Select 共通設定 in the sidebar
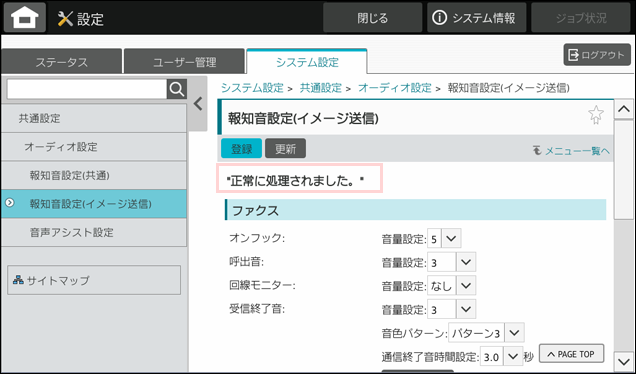 point(94,118)
